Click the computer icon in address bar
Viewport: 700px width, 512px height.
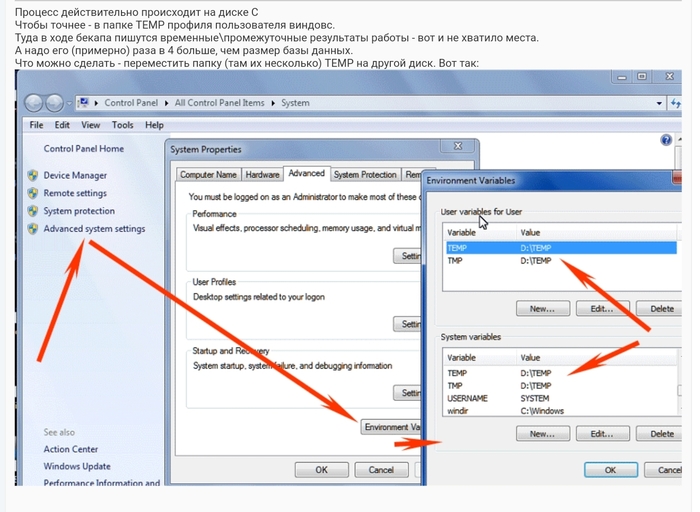point(83,103)
